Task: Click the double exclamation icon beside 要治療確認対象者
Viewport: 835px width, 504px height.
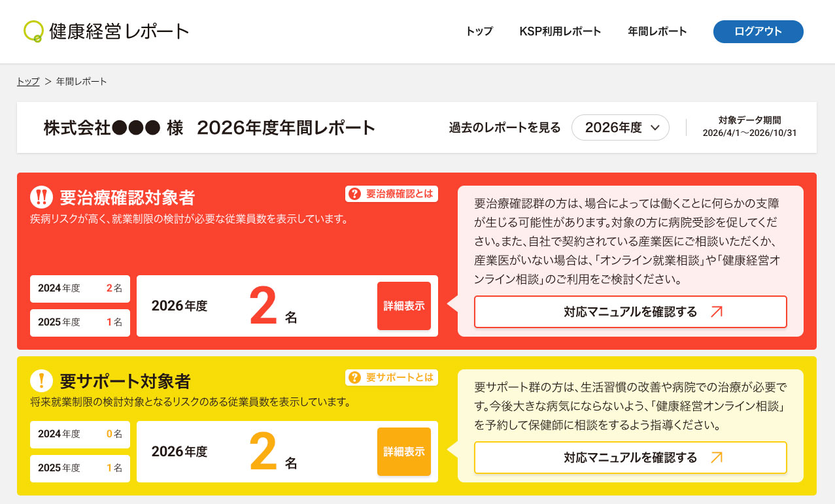Action: coord(41,197)
